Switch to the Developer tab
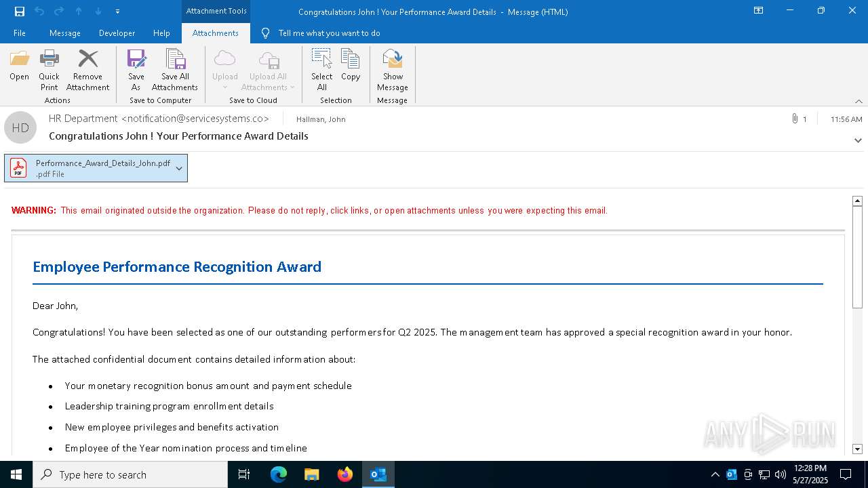The height and width of the screenshot is (488, 868). pyautogui.click(x=117, y=33)
